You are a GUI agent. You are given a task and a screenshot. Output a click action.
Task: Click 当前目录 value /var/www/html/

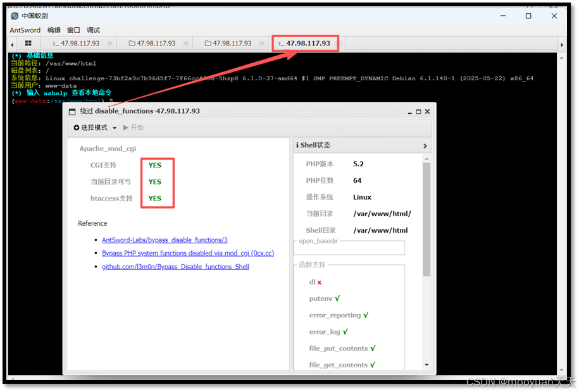(382, 214)
